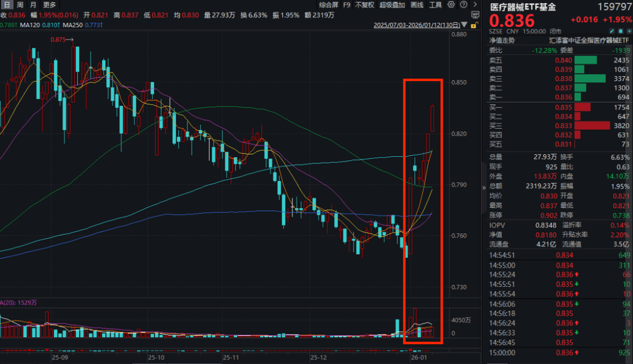Click the 卖三 green order volume bar
This screenshot has width=633, height=364.
[590, 79]
